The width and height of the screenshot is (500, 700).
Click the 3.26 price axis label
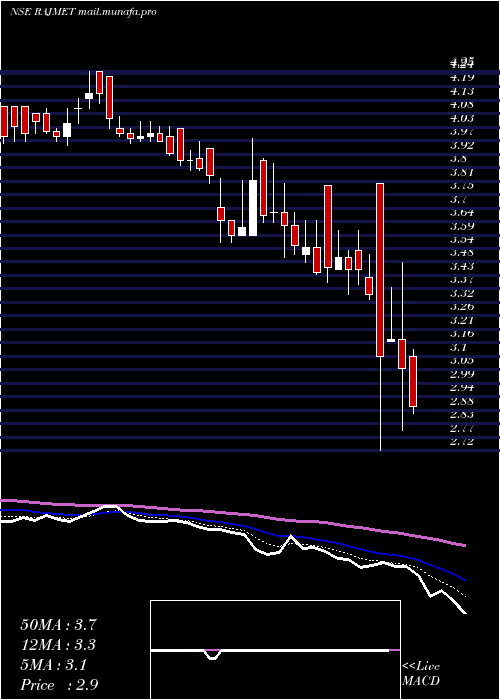click(x=462, y=307)
